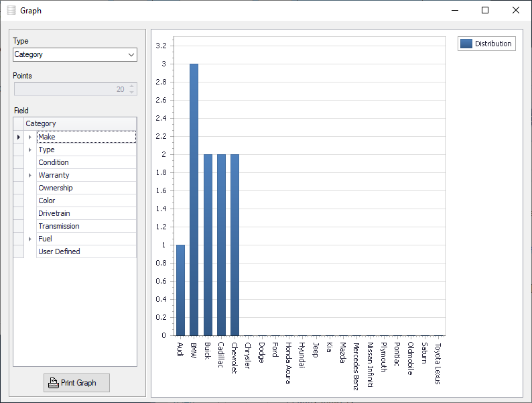The width and height of the screenshot is (532, 403).
Task: Expand the Make row arrow
Action: [x=30, y=137]
